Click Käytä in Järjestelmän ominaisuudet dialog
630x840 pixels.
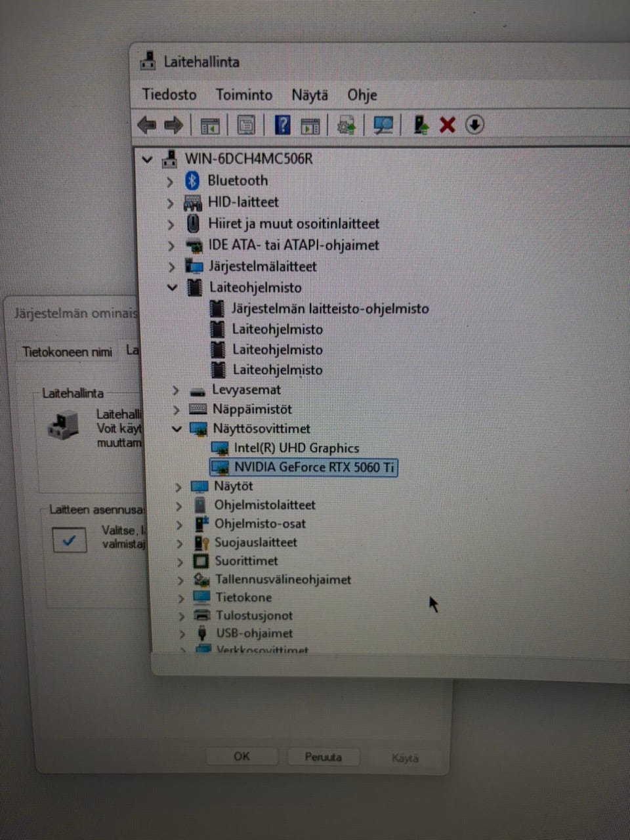click(405, 758)
